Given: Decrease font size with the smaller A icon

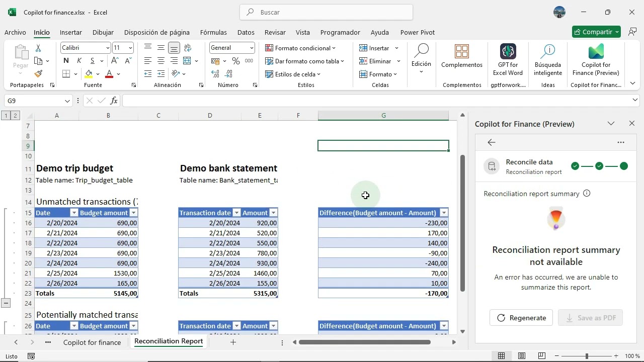Looking at the screenshot, I should 127,61.
